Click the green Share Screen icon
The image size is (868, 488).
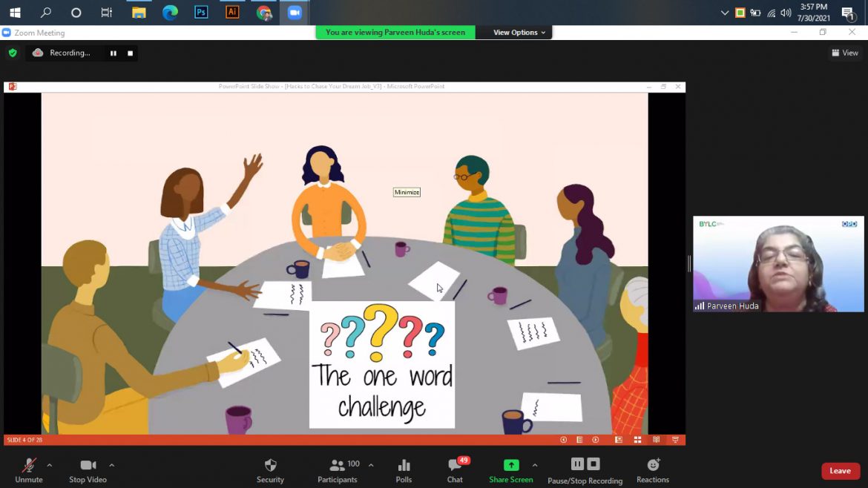(x=511, y=465)
